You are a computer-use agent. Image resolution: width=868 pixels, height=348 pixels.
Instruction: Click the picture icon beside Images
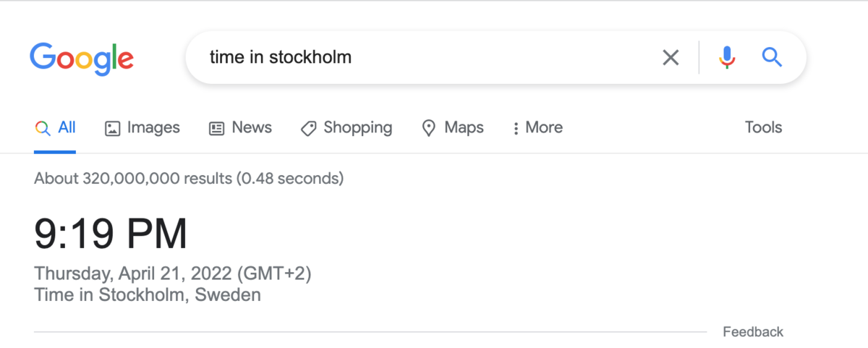[112, 129]
